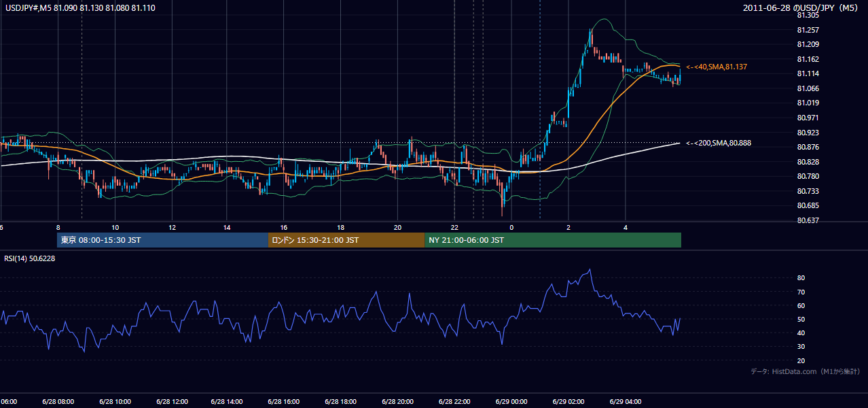The image size is (868, 408).
Task: Click the 6/28 18:00 date label
Action: pos(340,402)
